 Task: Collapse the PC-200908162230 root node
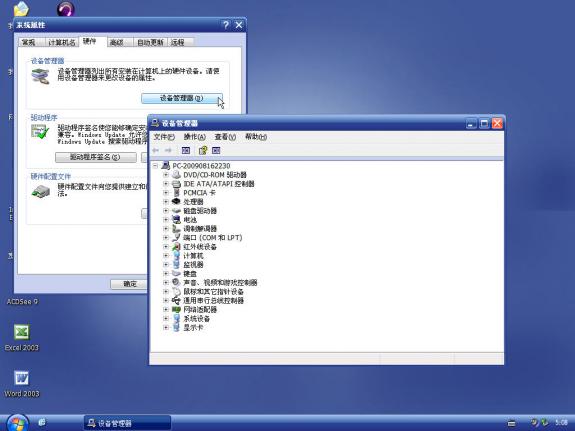coord(155,166)
